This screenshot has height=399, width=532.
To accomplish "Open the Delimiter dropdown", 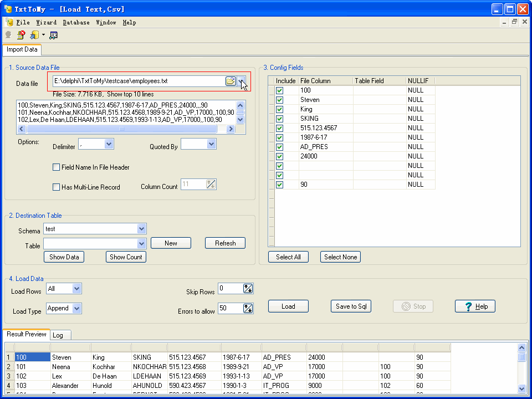I will pyautogui.click(x=109, y=144).
